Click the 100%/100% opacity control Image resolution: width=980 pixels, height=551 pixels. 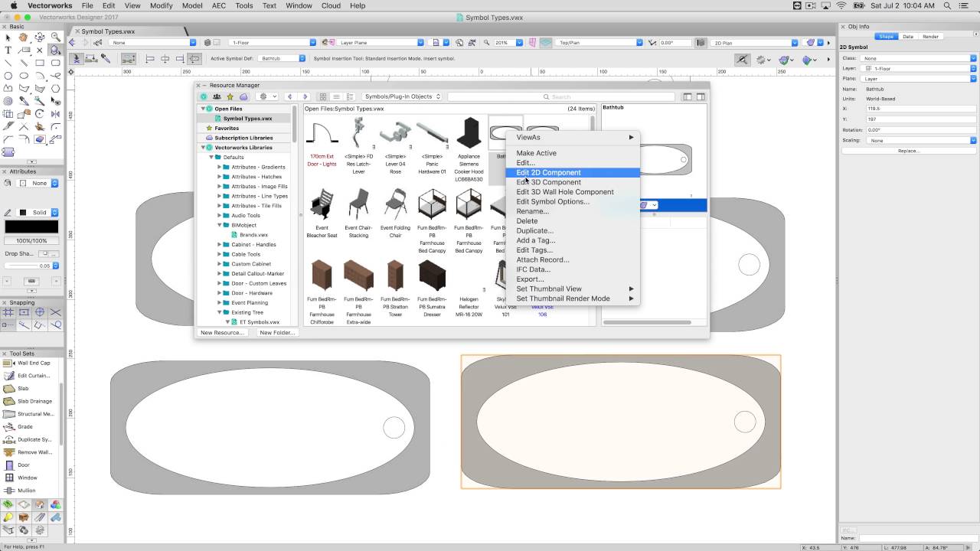pyautogui.click(x=31, y=241)
